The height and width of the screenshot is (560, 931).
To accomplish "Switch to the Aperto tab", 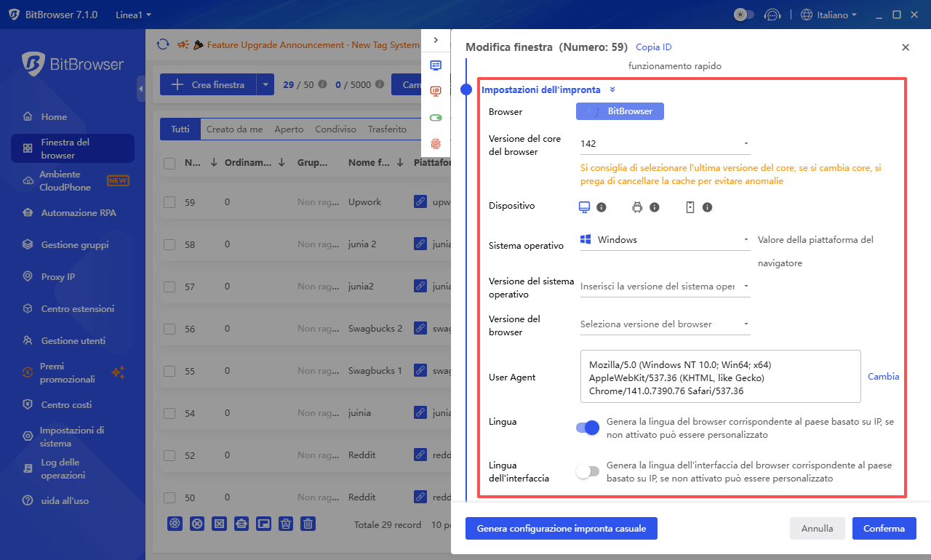I will (289, 129).
